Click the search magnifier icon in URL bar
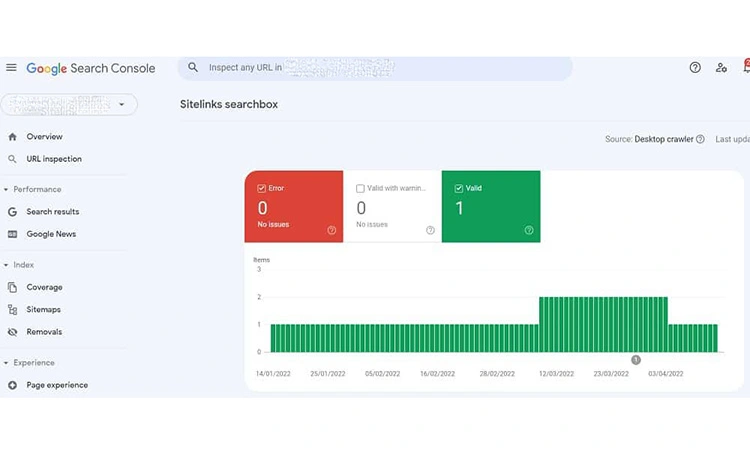This screenshot has width=750, height=450. (x=193, y=67)
